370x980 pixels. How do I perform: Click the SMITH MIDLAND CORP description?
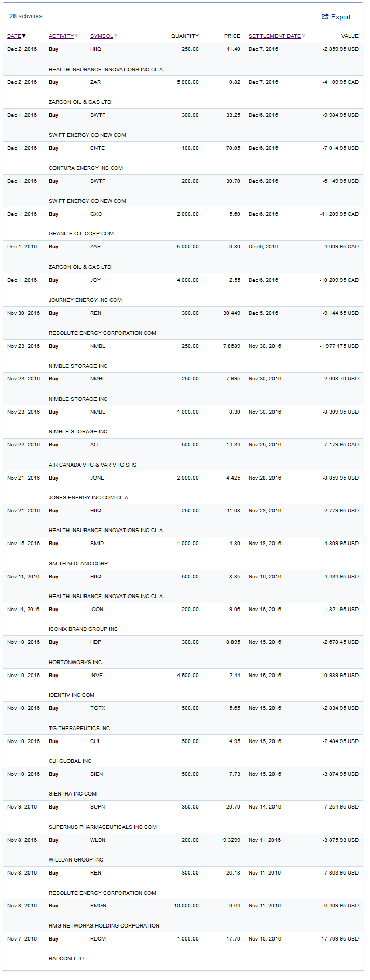point(78,564)
